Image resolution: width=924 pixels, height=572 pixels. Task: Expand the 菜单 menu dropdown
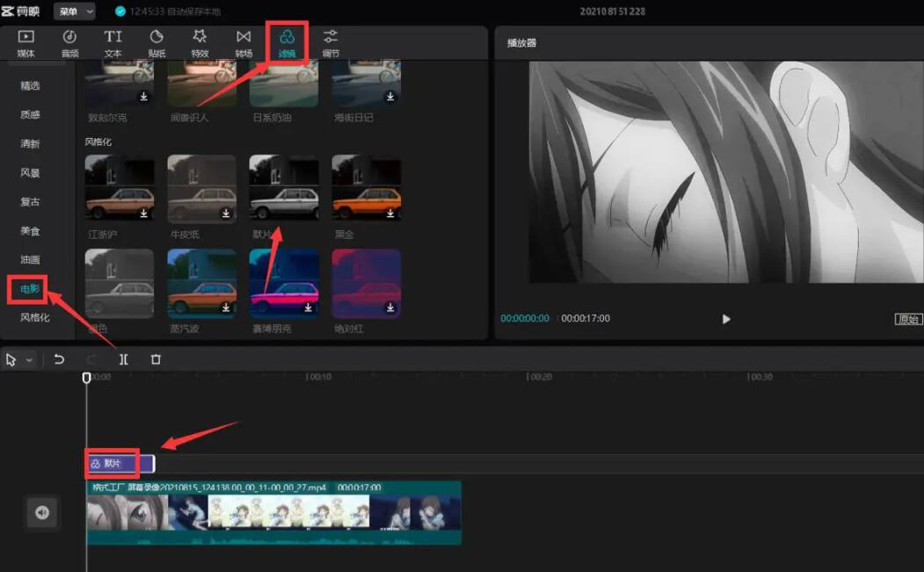(75, 11)
